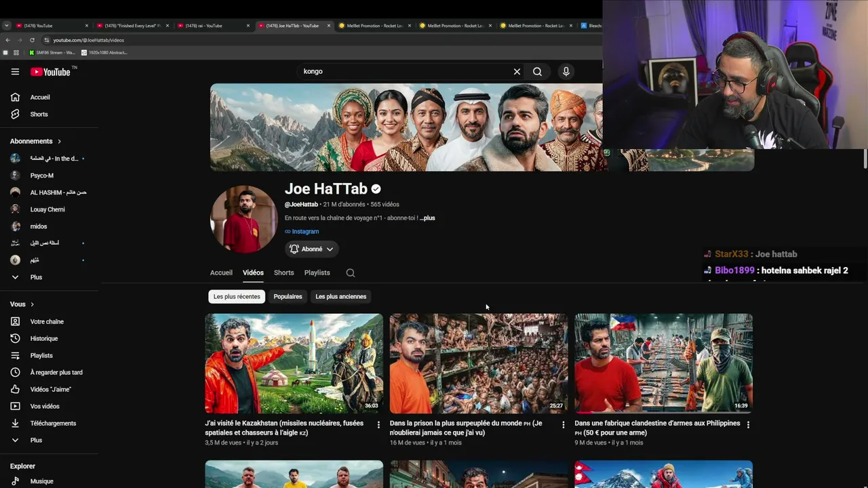Viewport: 868px width, 488px height.
Task: Click the Philippines arms factory thumbnail
Action: click(664, 363)
